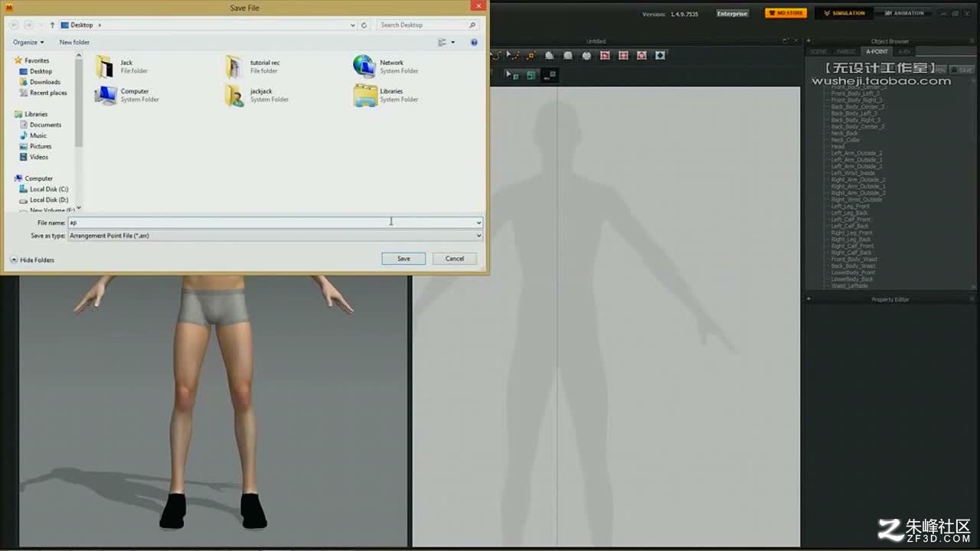980x551 pixels.
Task: Click the Forward navigation arrow
Action: pyautogui.click(x=29, y=25)
